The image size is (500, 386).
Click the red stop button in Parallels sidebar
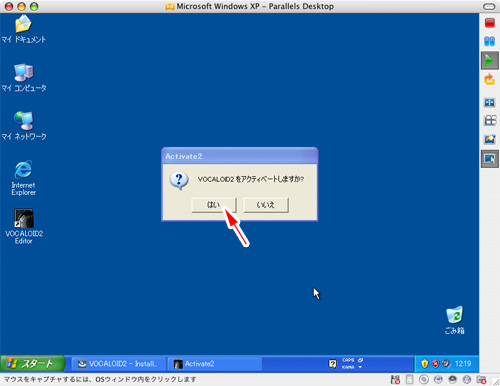pos(490,23)
